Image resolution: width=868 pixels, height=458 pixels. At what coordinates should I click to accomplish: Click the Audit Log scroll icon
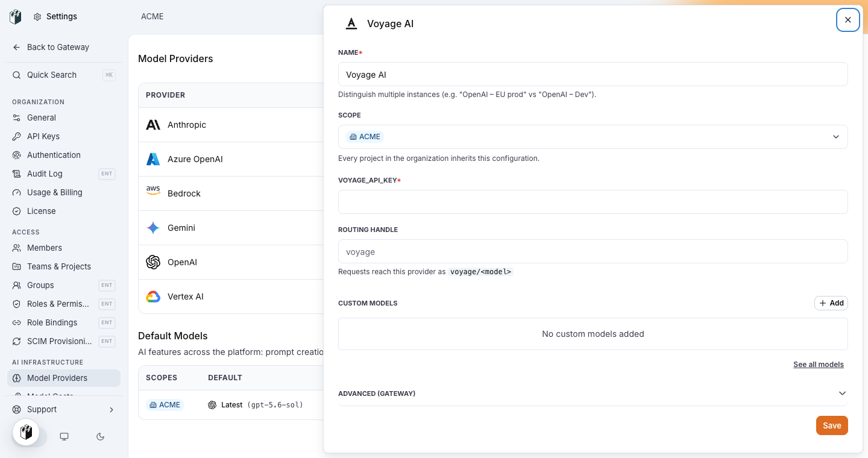click(17, 174)
